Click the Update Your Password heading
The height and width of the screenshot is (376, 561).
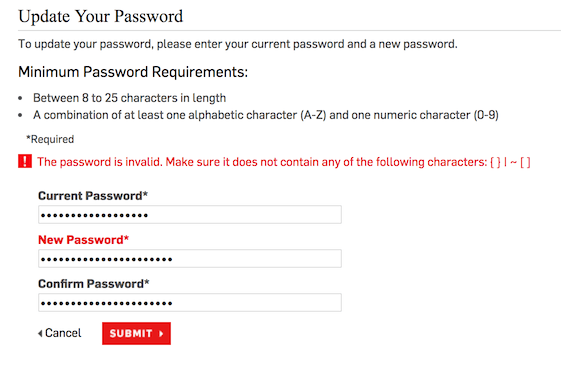pos(101,16)
